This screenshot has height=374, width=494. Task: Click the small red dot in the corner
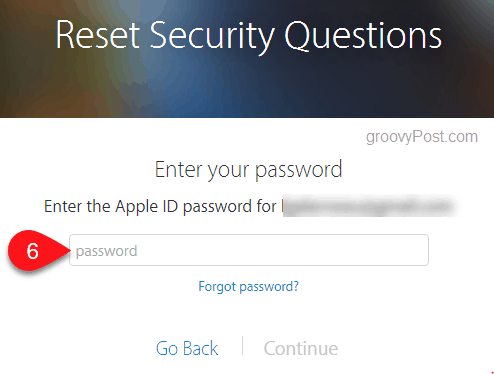[x=492, y=372]
